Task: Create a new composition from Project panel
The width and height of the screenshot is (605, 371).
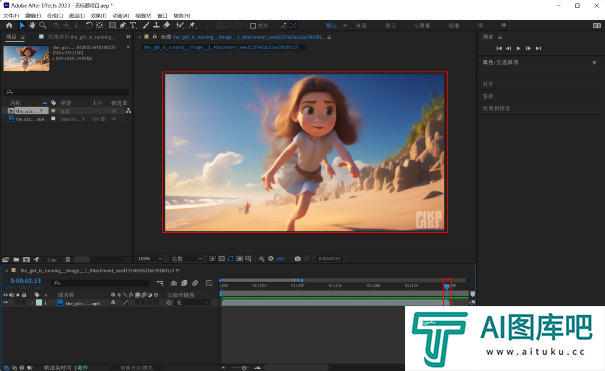Action: 26,260
